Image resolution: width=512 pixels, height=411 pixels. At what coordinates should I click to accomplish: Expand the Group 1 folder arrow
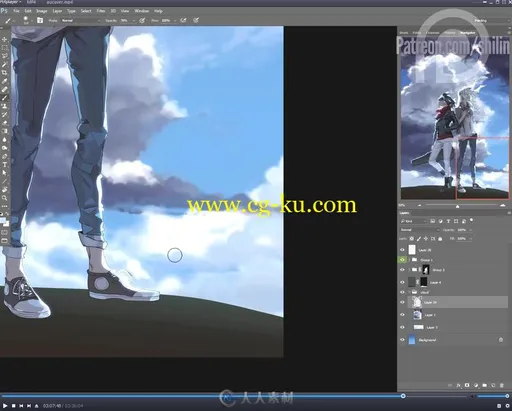(x=410, y=259)
